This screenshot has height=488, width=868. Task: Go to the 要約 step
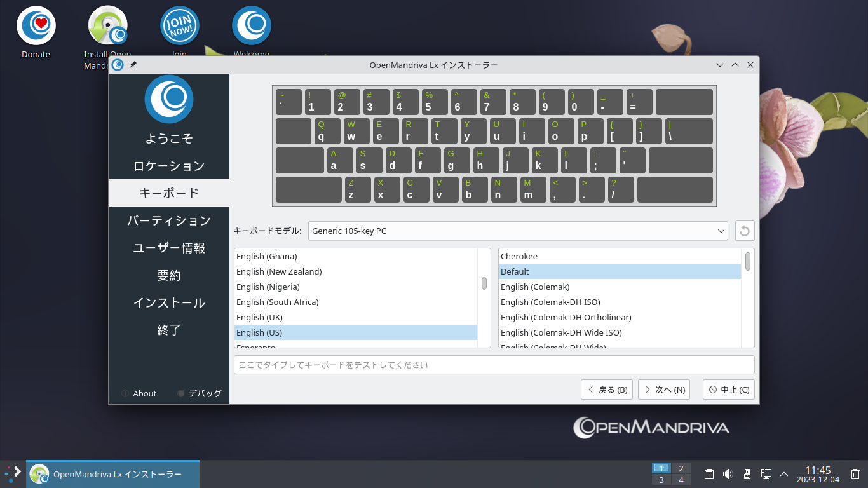pyautogui.click(x=168, y=275)
